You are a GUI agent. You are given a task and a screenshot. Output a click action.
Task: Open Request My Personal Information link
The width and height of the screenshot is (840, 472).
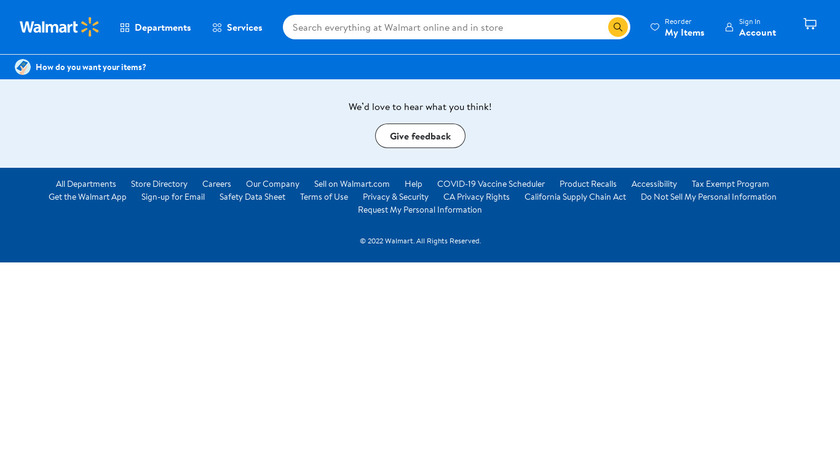(x=419, y=209)
